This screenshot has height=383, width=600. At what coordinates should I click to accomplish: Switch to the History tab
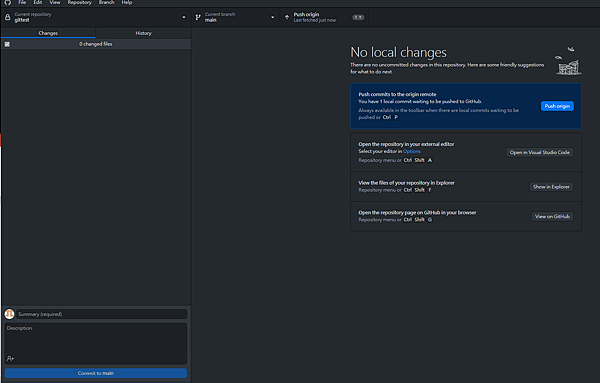click(x=143, y=33)
